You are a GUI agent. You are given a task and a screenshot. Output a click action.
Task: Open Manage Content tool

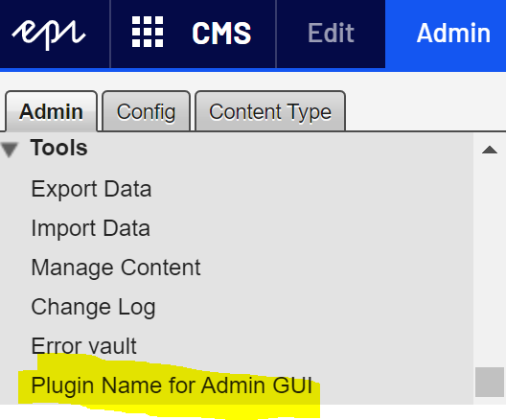pyautogui.click(x=116, y=268)
